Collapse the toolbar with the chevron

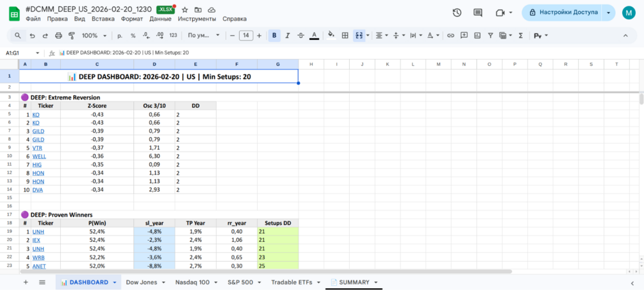pos(625,36)
